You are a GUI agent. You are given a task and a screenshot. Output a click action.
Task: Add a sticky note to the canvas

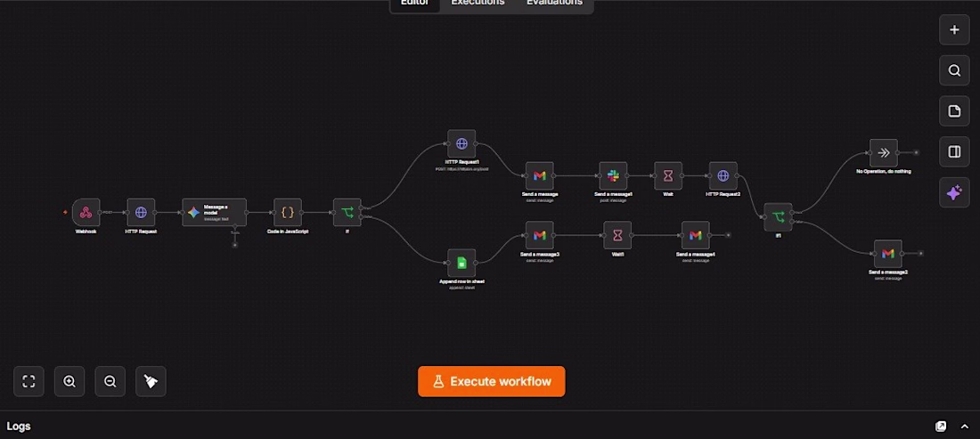pyautogui.click(x=954, y=111)
